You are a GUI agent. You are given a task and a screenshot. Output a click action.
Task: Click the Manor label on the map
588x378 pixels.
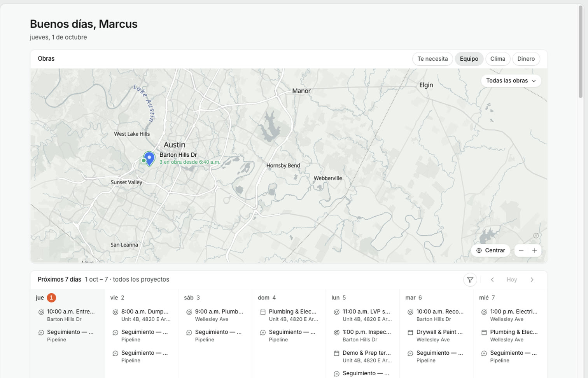click(301, 91)
